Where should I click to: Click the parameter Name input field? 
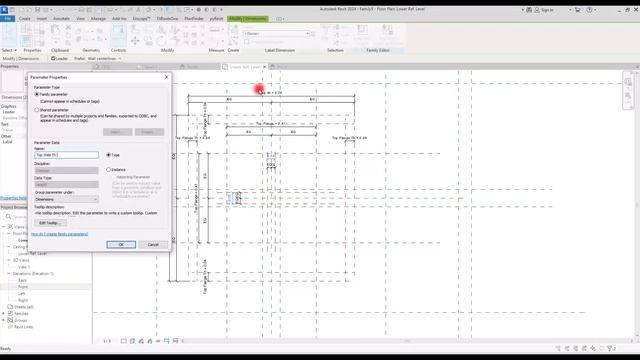67,155
